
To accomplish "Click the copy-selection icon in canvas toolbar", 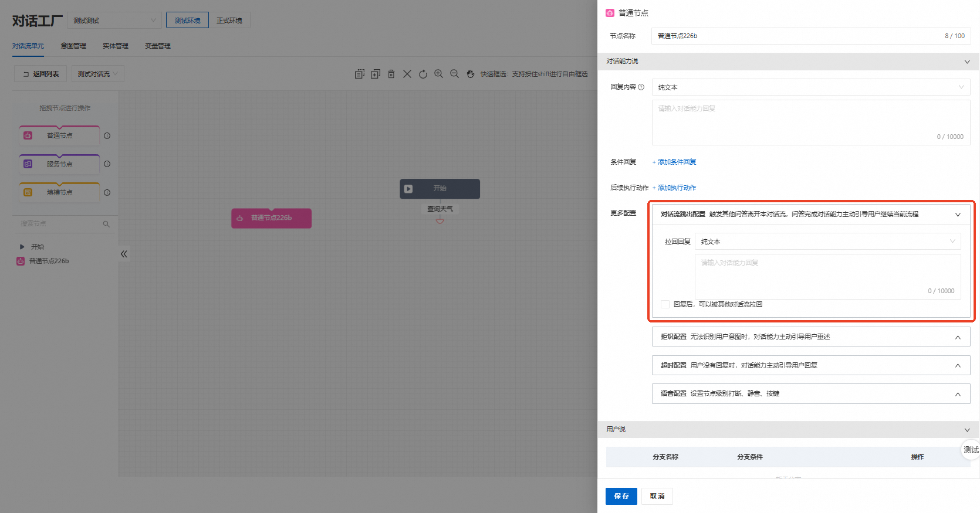I will pyautogui.click(x=360, y=74).
